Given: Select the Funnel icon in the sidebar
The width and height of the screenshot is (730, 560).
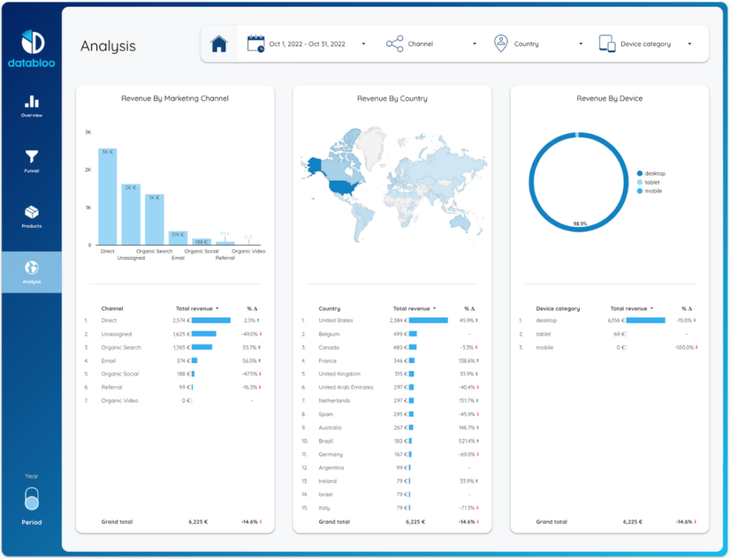Looking at the screenshot, I should [x=31, y=160].
